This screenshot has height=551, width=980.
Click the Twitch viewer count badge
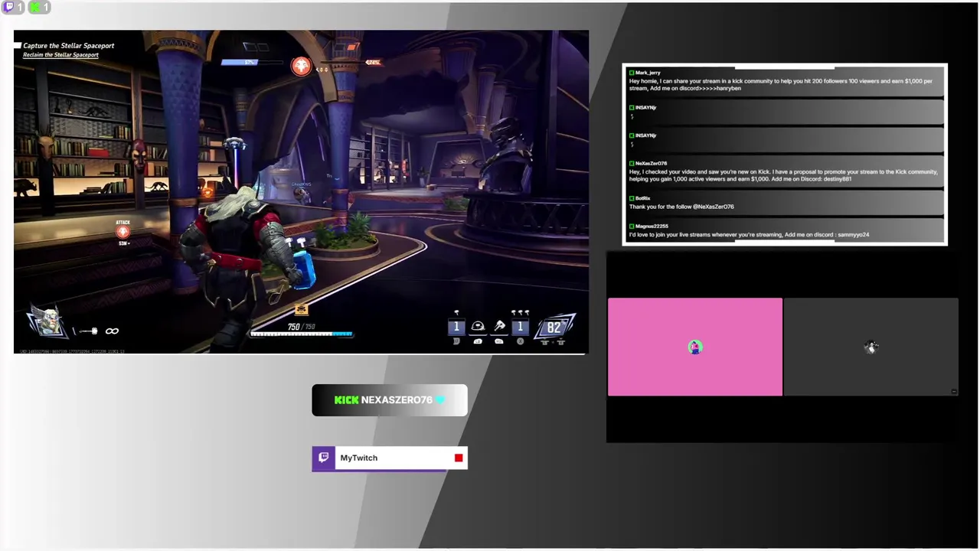tap(13, 7)
